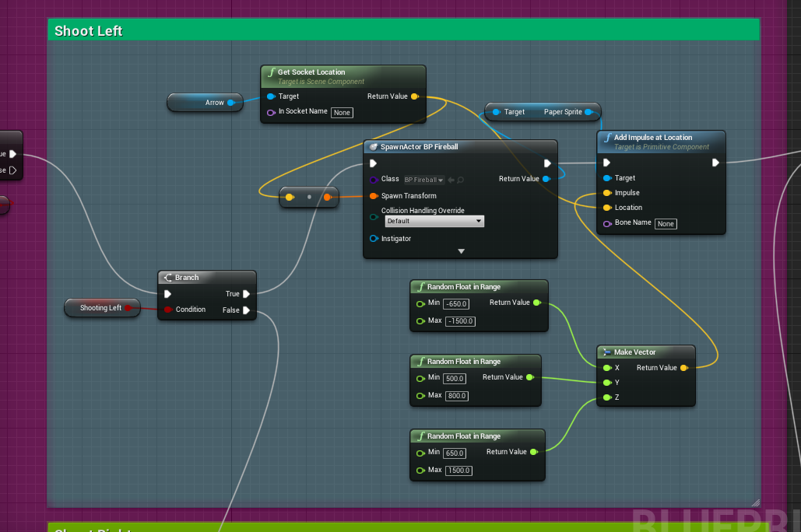Click the Min 500.0 field
This screenshot has height=532, width=801.
point(455,379)
